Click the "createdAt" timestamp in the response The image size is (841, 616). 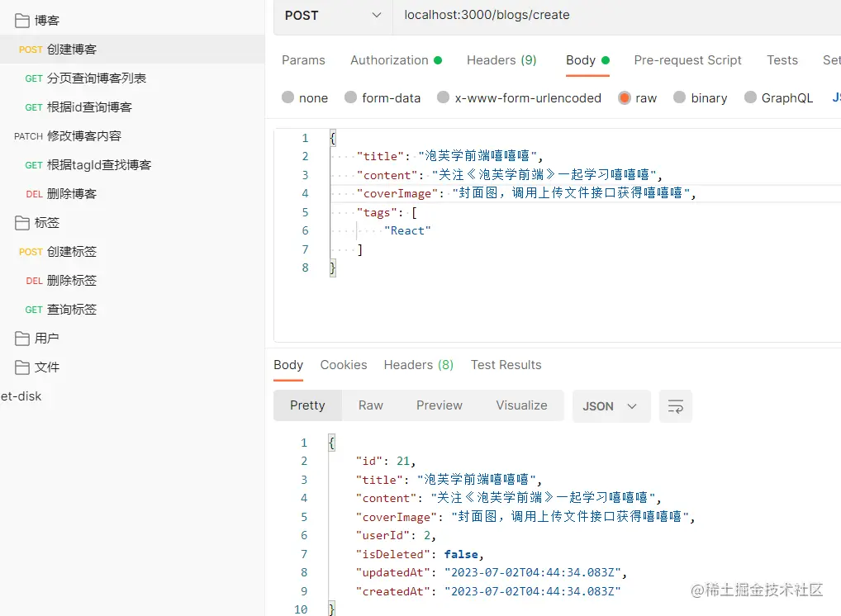pyautogui.click(x=533, y=591)
